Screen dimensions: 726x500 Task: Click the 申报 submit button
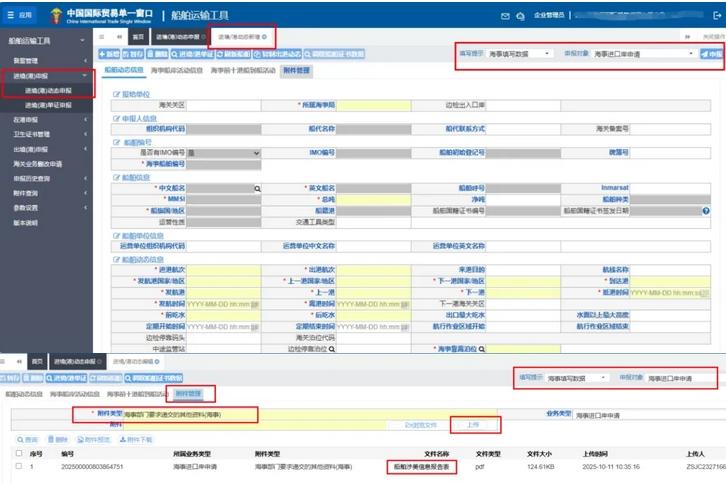[x=711, y=53]
